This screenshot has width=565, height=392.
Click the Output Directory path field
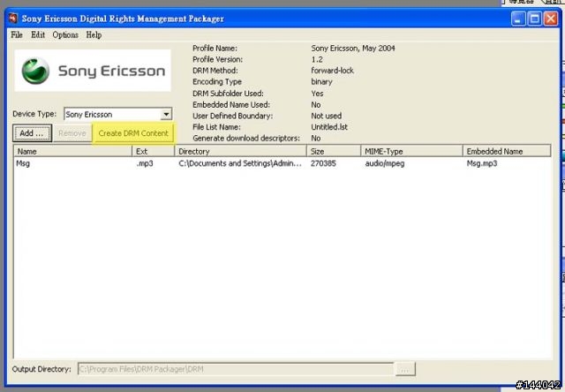[236, 369]
